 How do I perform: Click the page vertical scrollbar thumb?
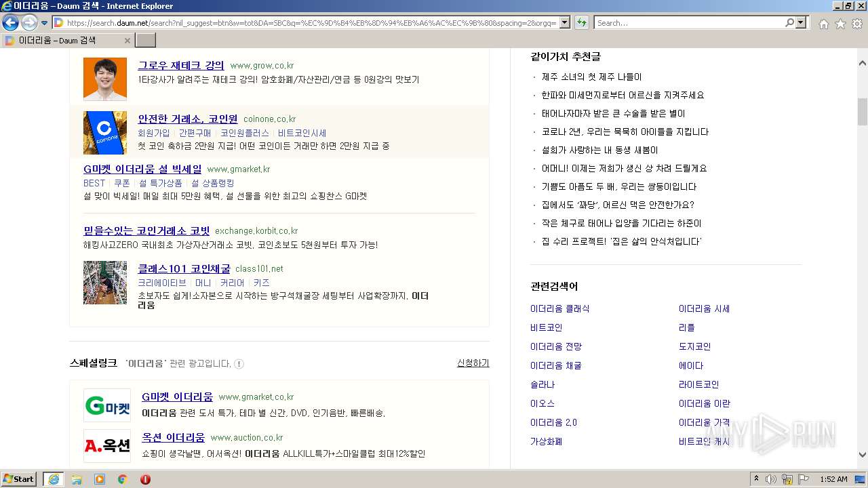tap(862, 112)
